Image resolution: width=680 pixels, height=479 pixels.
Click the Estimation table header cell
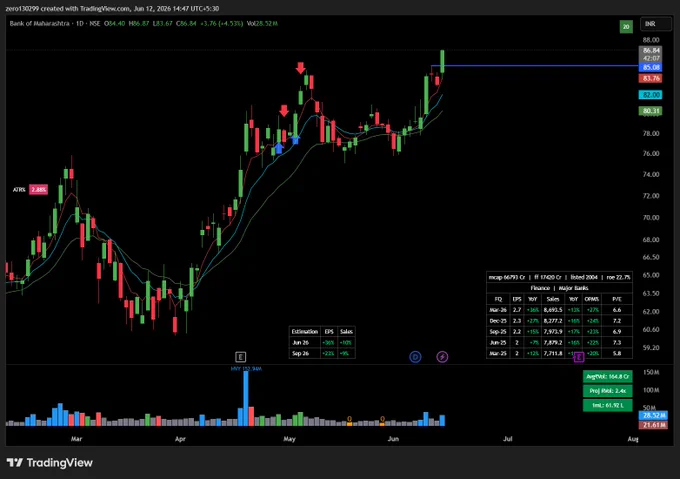(304, 332)
